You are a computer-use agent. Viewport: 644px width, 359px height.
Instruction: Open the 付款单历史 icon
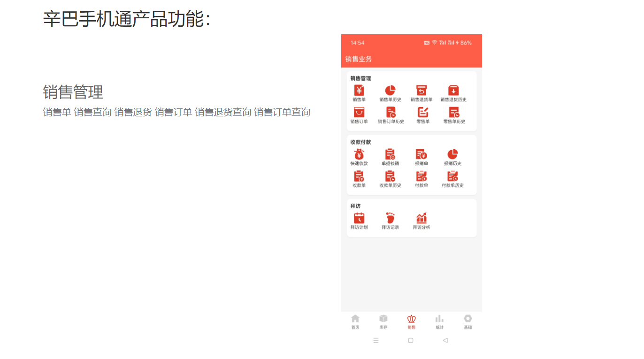click(452, 176)
